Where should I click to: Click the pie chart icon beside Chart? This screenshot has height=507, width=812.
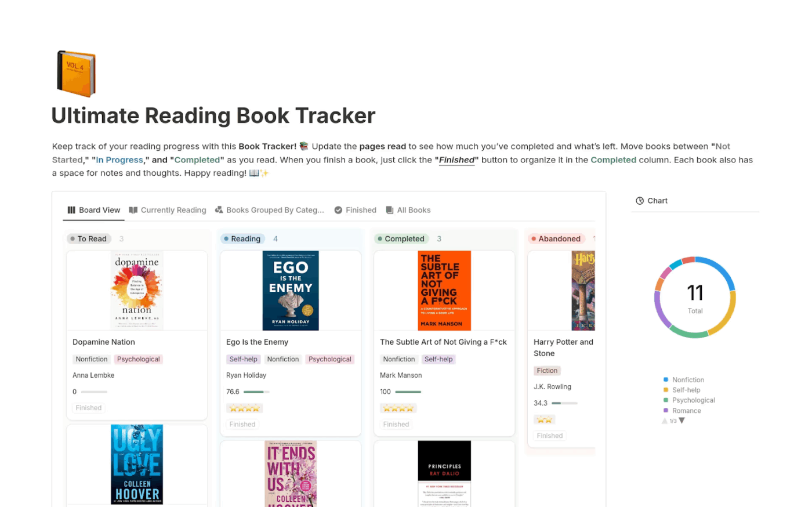click(641, 201)
